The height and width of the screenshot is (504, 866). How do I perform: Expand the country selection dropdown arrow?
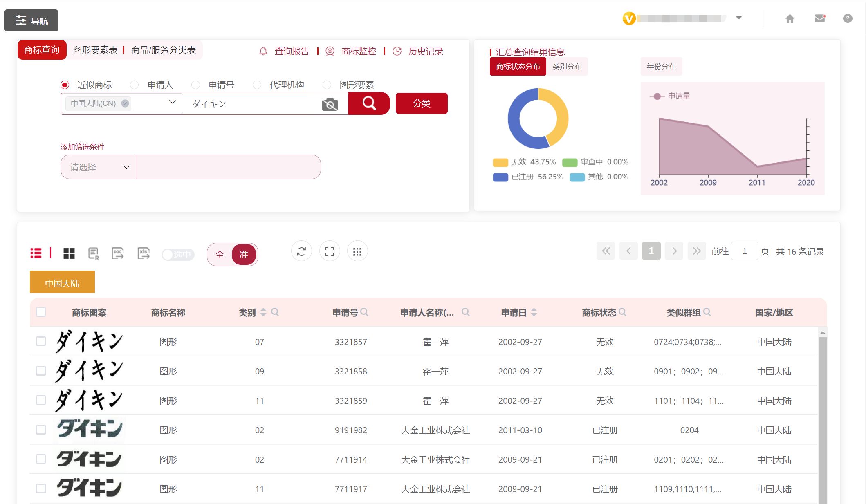173,102
